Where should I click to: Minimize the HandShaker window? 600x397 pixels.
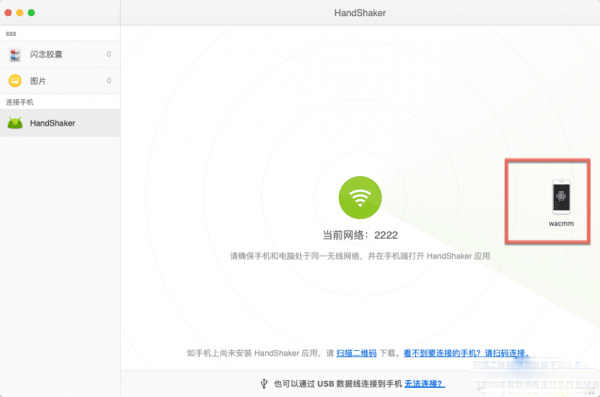(x=20, y=13)
